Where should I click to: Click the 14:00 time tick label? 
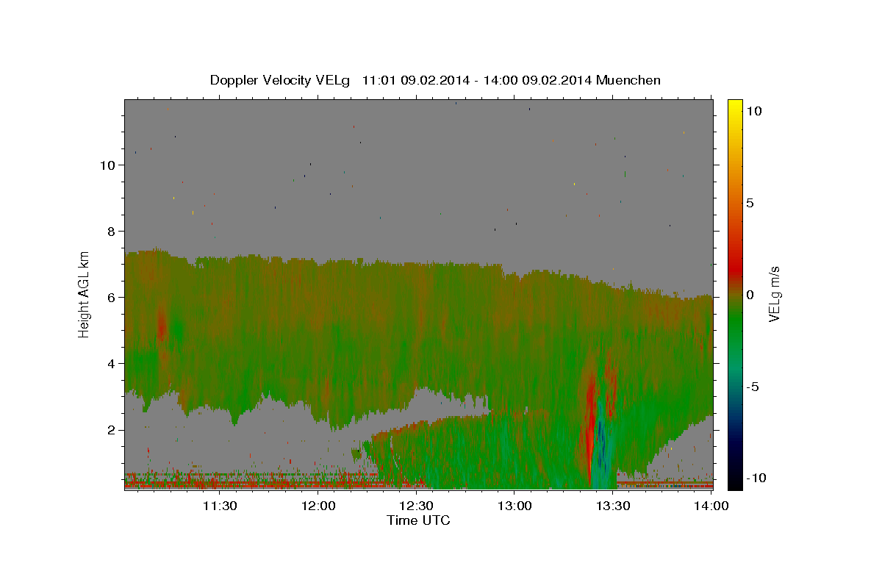pyautogui.click(x=711, y=506)
